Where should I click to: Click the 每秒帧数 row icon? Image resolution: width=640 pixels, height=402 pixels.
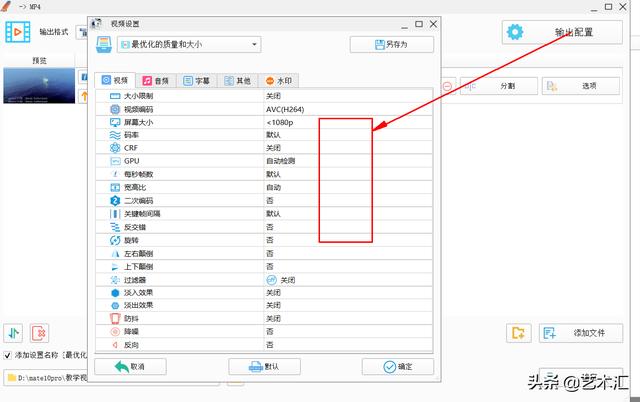coord(115,174)
